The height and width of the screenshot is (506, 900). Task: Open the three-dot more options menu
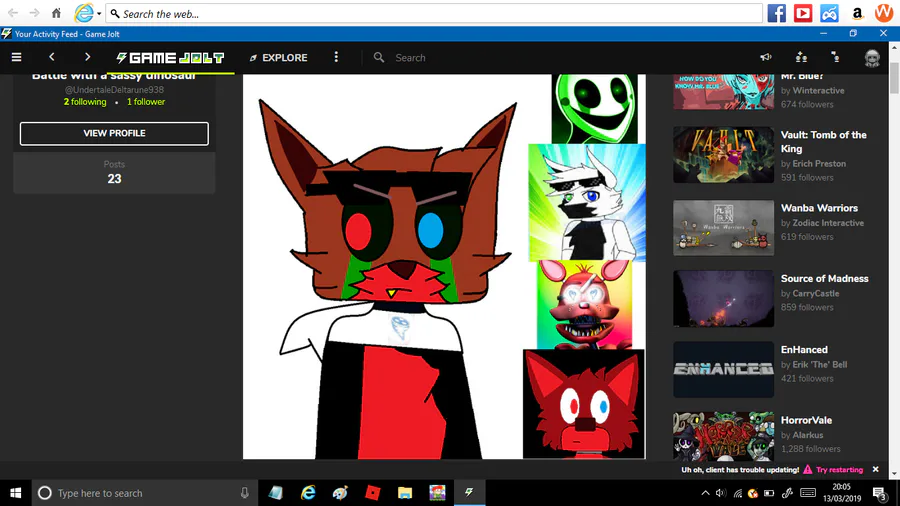[336, 57]
